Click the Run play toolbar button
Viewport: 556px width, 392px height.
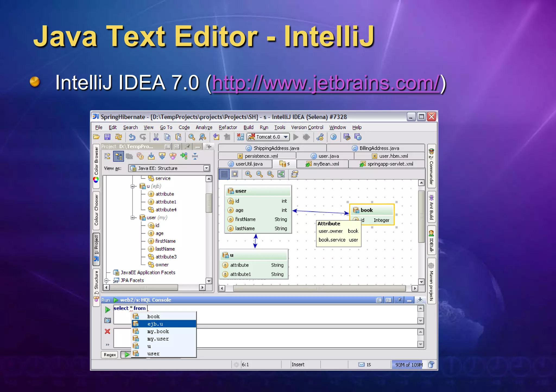pyautogui.click(x=296, y=137)
